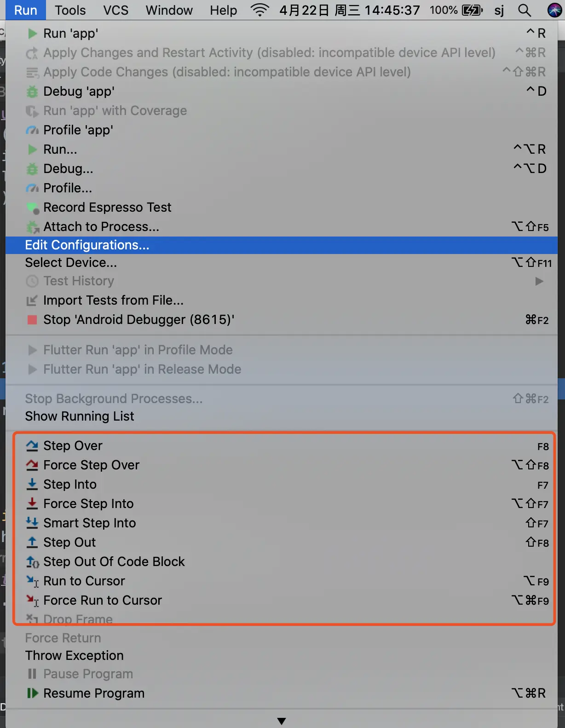Click the Wi-Fi status icon
The height and width of the screenshot is (728, 565).
click(260, 10)
